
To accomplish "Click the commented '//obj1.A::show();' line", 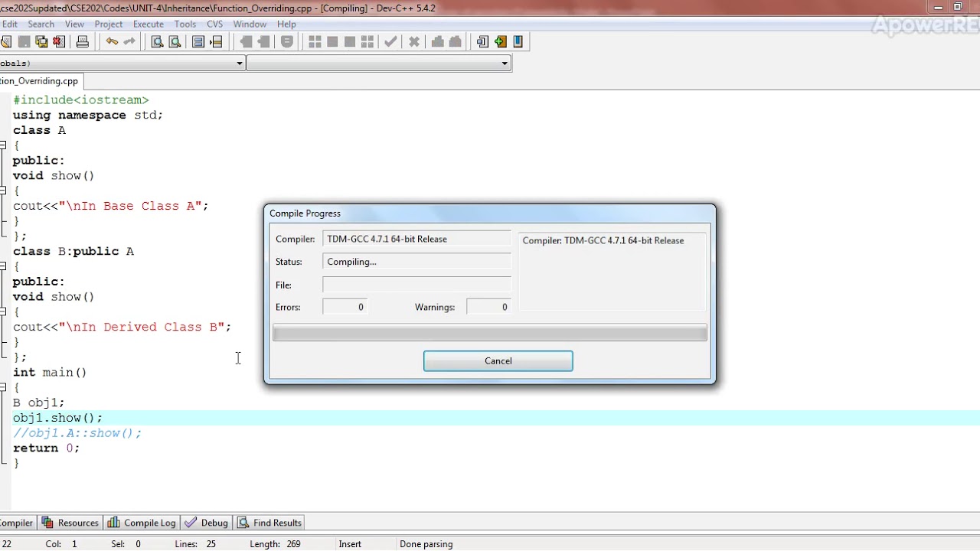I will pyautogui.click(x=77, y=433).
